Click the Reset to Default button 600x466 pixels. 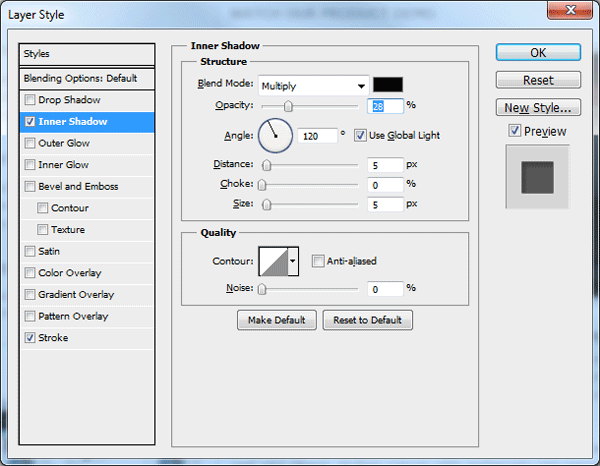coord(367,320)
